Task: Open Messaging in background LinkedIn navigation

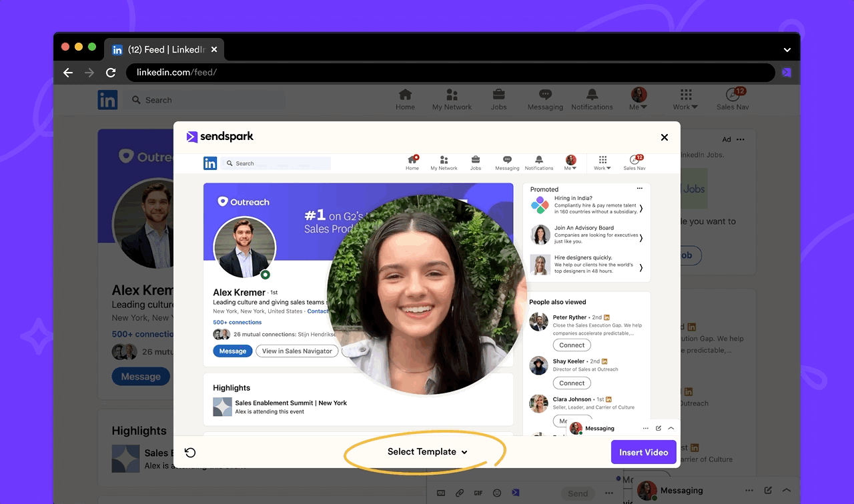Action: pos(545,99)
